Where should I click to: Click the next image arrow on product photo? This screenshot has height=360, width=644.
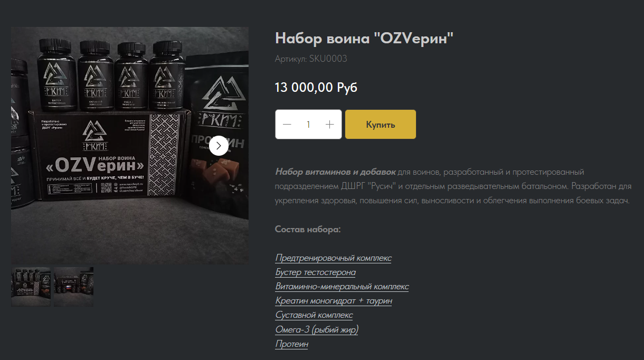[x=219, y=146]
